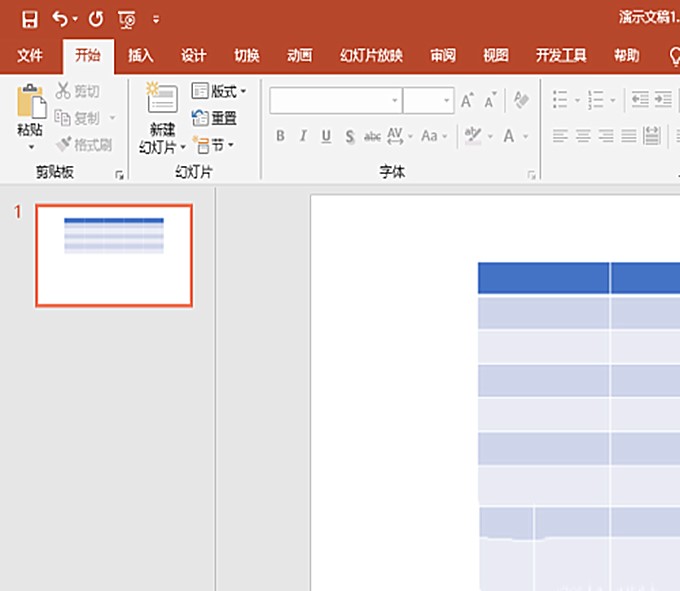Switch to the 插入 tab
680x591 pixels.
141,56
